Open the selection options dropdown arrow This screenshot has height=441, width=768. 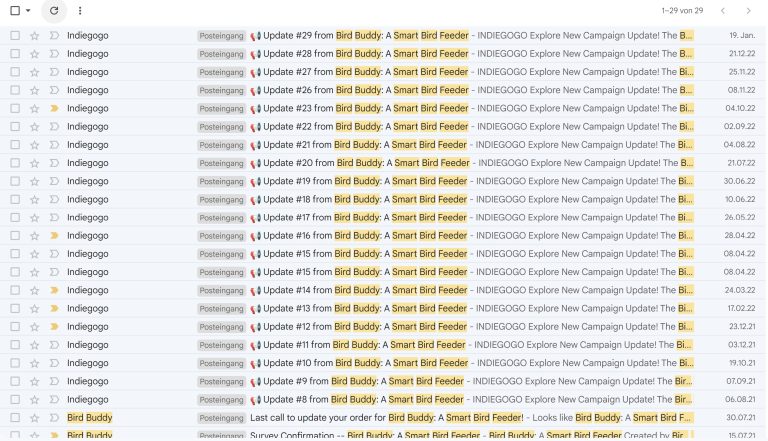point(28,11)
